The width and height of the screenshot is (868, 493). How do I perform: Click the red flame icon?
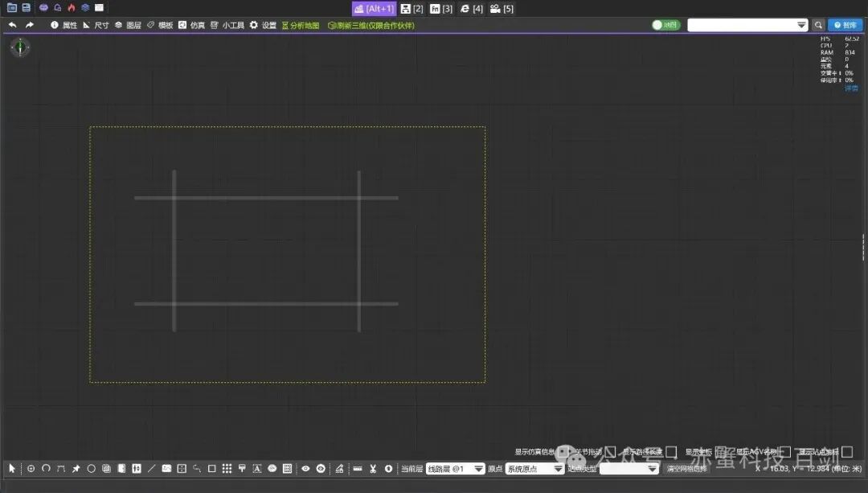(72, 8)
